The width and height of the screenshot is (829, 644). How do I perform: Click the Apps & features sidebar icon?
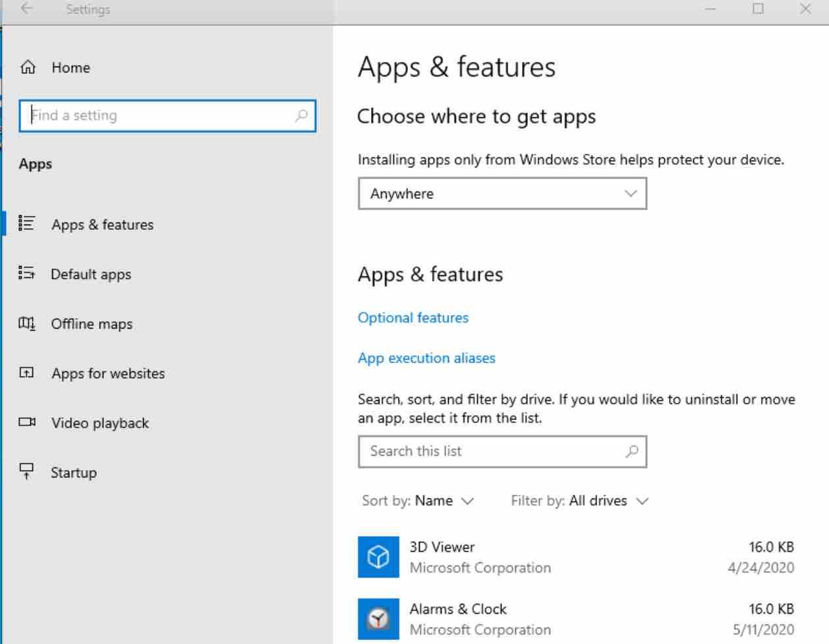pyautogui.click(x=26, y=223)
